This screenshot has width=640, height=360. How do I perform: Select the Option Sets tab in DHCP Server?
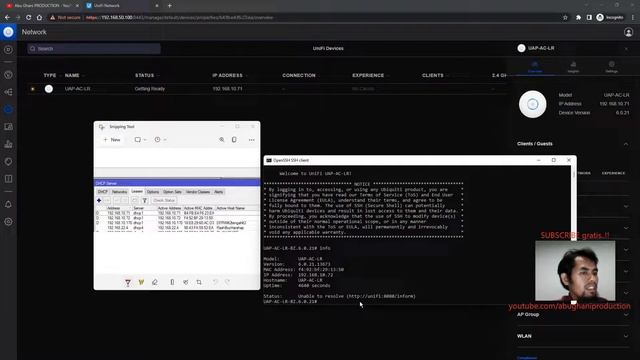click(x=172, y=191)
